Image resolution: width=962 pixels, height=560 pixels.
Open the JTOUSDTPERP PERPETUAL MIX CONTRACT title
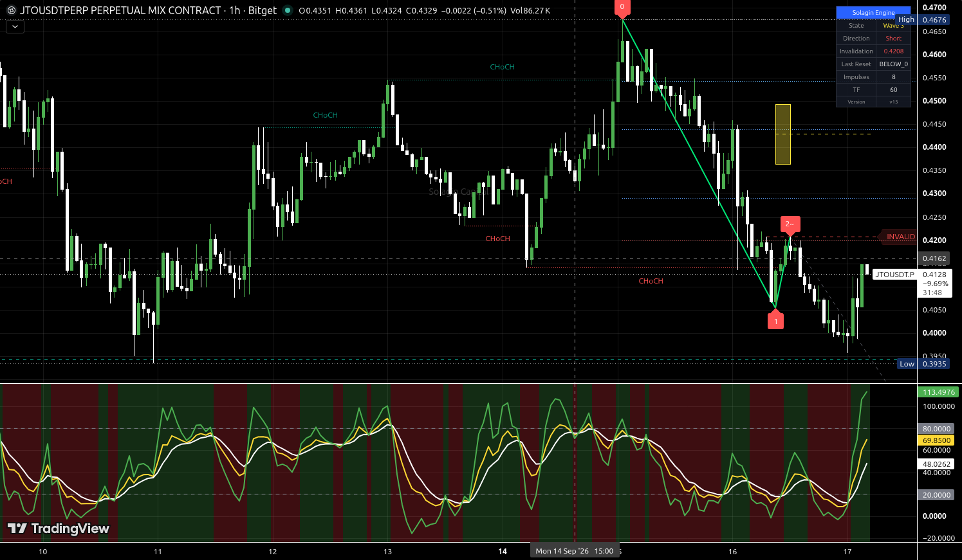pyautogui.click(x=120, y=11)
